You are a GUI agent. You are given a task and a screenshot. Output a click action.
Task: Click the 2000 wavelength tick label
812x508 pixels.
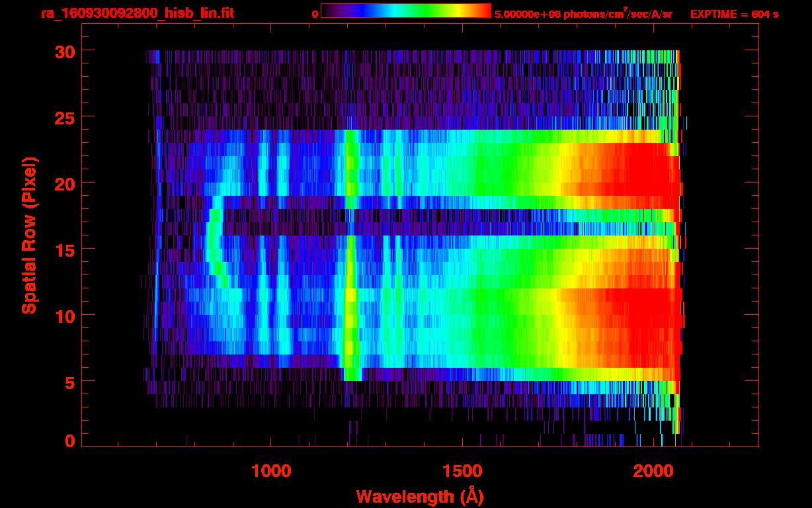[654, 471]
